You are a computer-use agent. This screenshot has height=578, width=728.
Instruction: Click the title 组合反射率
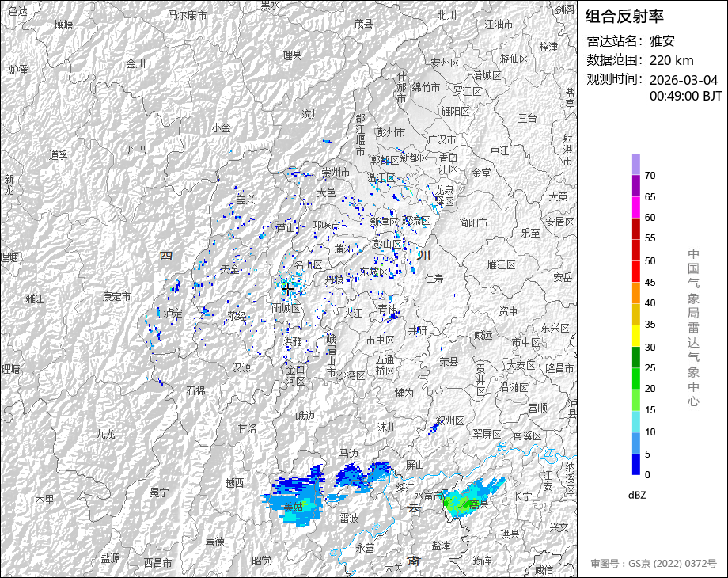624,17
